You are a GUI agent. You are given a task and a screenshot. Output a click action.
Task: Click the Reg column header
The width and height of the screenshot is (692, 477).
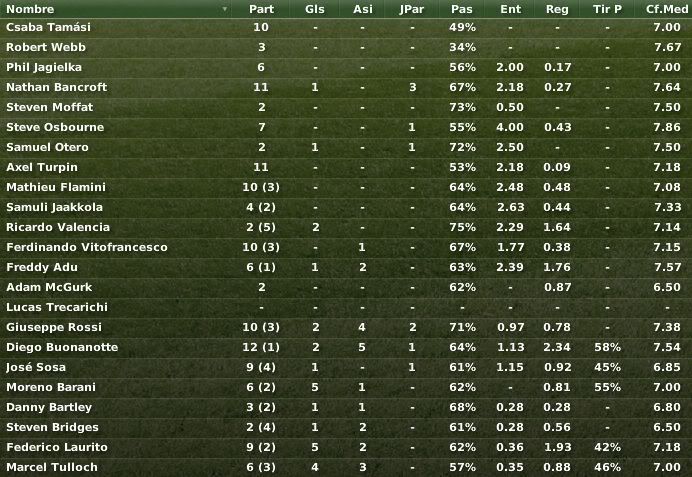click(x=557, y=9)
